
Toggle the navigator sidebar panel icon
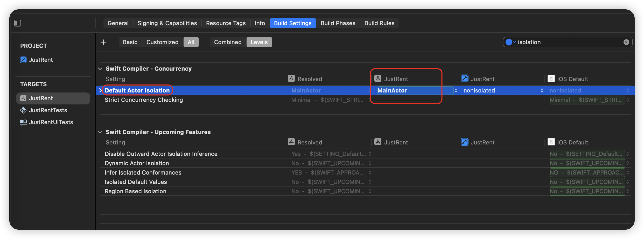(18, 23)
